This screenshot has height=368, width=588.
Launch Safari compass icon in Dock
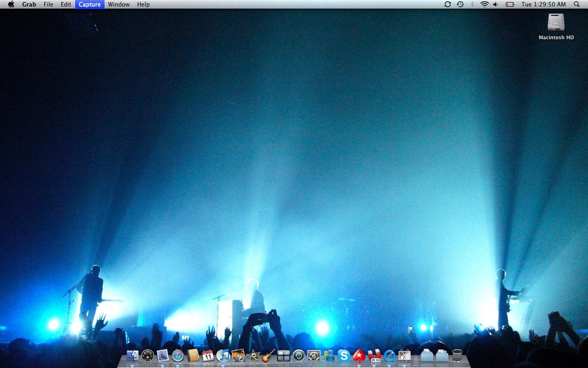(178, 356)
